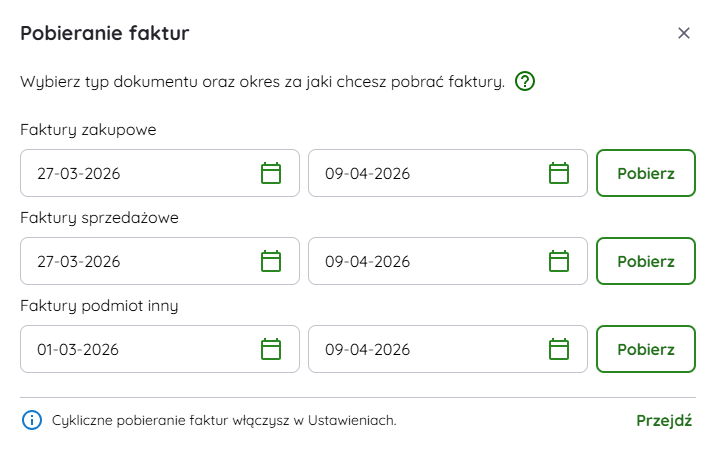Open calendar for Faktury zakupowe end date

559,173
